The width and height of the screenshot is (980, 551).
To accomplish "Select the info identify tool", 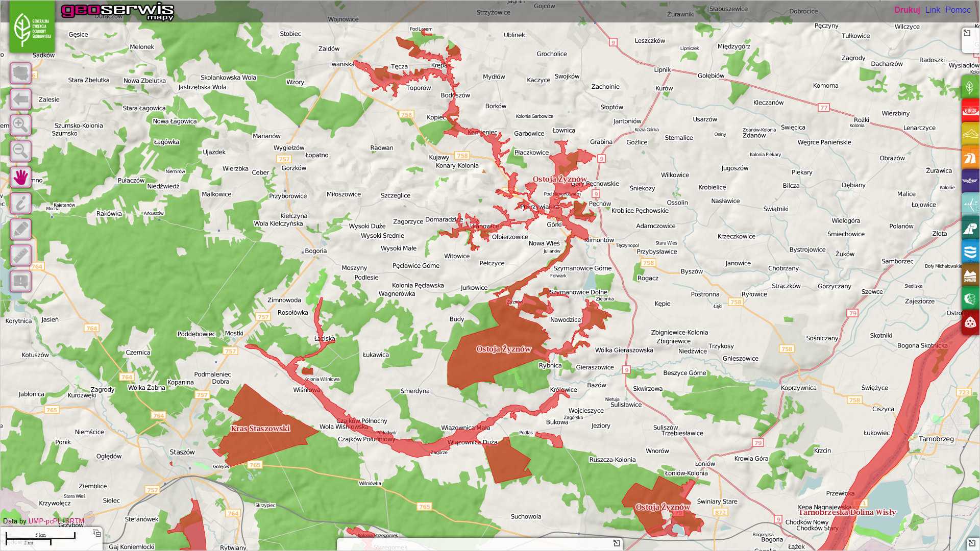I will [x=20, y=203].
